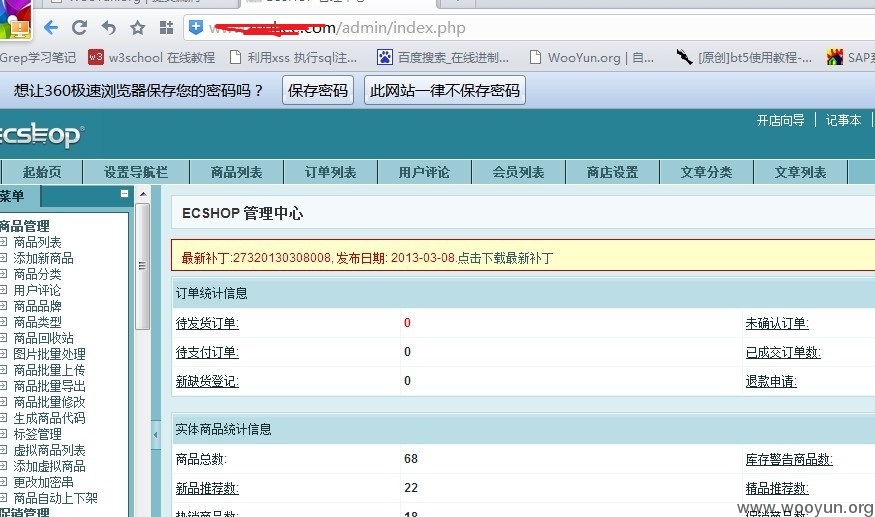Expand the 促销管理 menu group
875x517 pixels.
25,512
